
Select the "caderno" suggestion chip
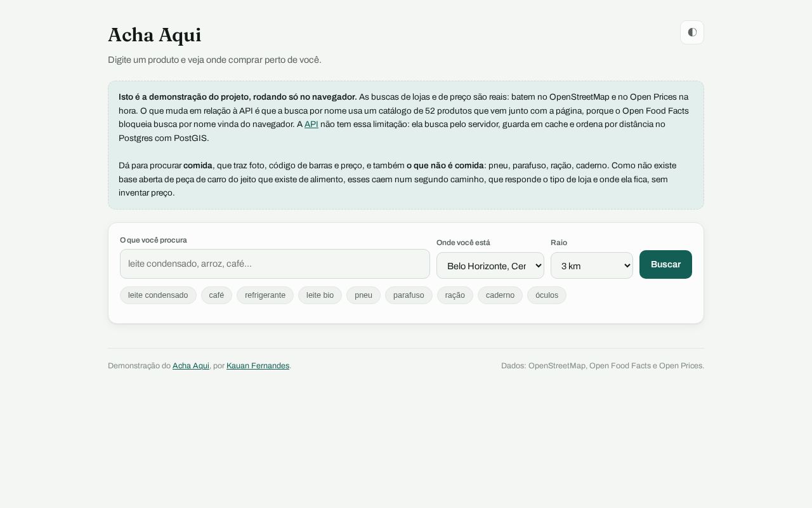[x=500, y=295]
